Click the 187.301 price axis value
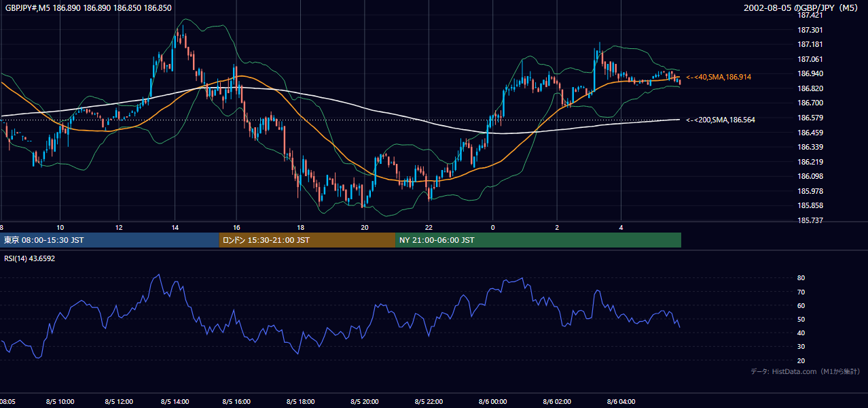Image resolution: width=868 pixels, height=408 pixels. tap(810, 30)
